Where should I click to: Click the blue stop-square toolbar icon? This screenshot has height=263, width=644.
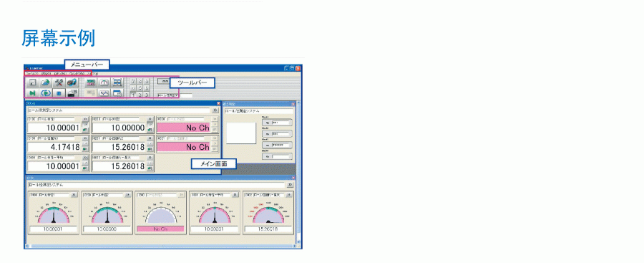59,93
